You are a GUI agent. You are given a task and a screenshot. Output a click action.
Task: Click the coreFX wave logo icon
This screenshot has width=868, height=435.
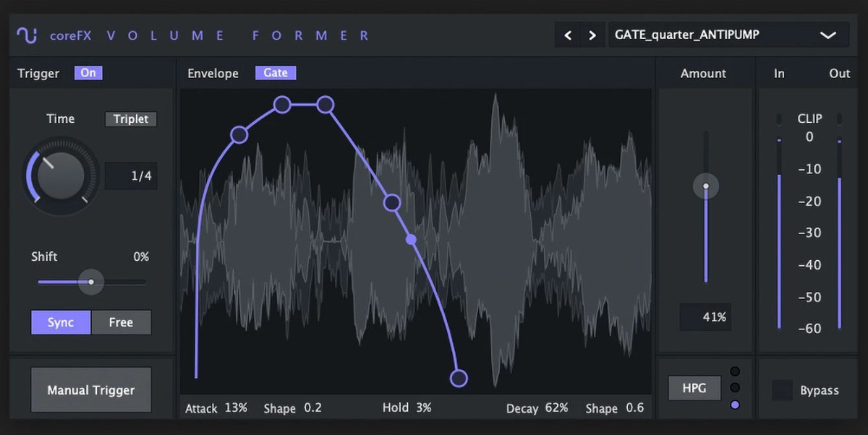tap(27, 35)
